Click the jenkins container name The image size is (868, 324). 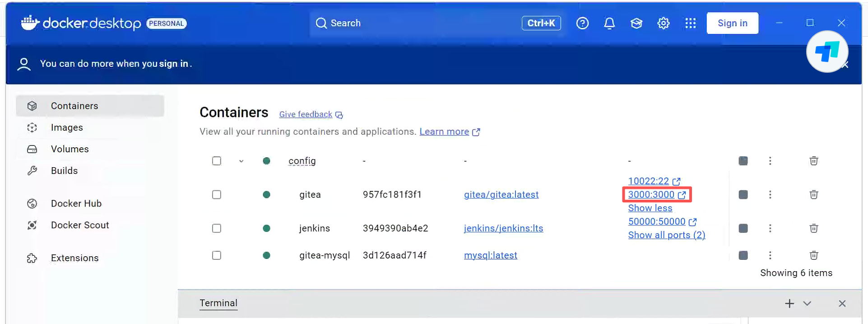pyautogui.click(x=315, y=228)
